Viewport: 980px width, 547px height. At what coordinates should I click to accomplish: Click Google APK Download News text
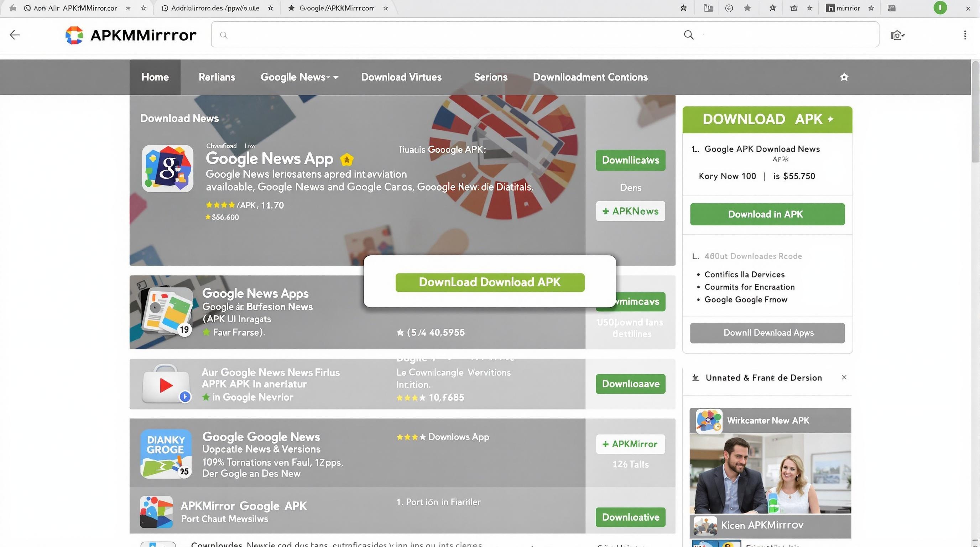(x=762, y=149)
